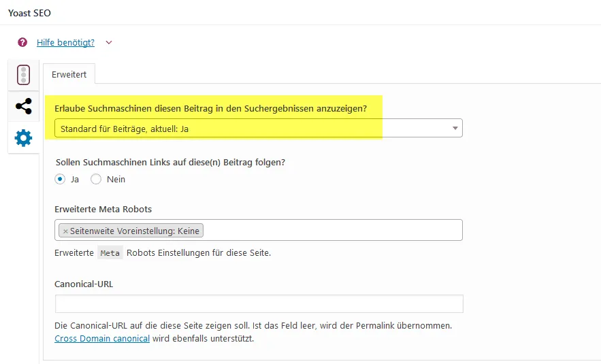
Task: Click the 'Erlaube Suchmaschinen diesen Beitrag' question
Action: [211, 109]
